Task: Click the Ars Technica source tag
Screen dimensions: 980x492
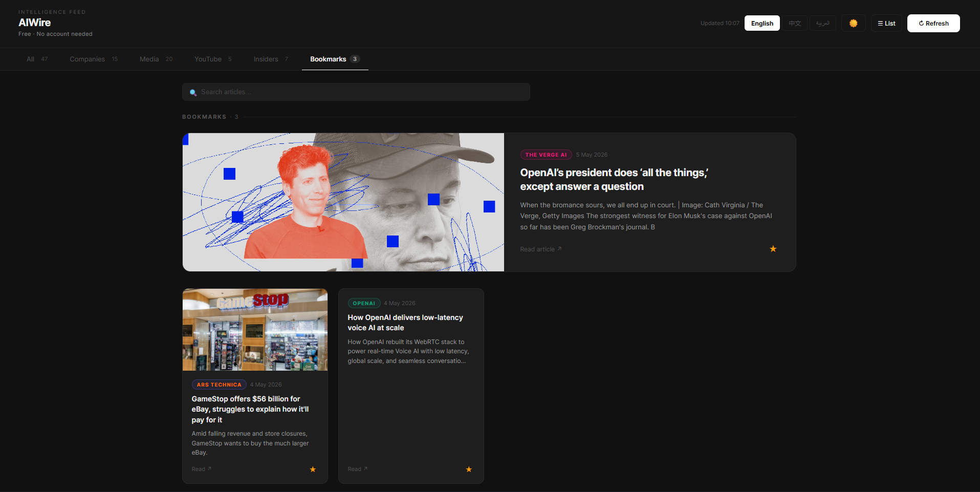Action: click(x=219, y=384)
